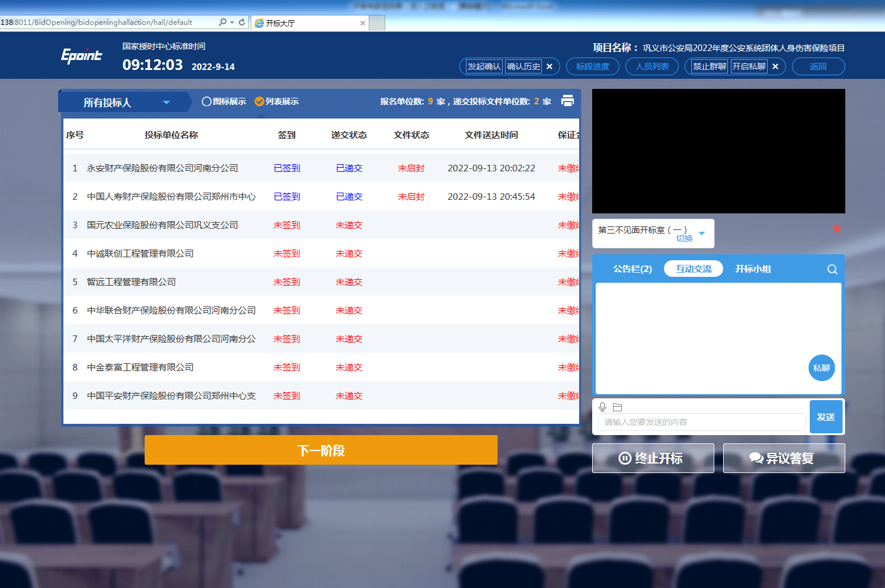Close the 发起确认 button group
Image resolution: width=885 pixels, height=588 pixels.
coord(549,66)
